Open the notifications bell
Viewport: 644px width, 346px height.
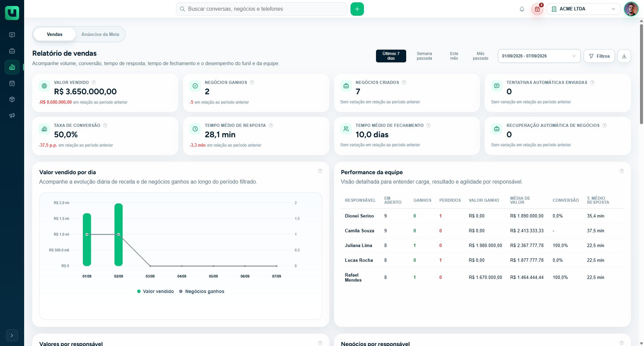click(522, 9)
